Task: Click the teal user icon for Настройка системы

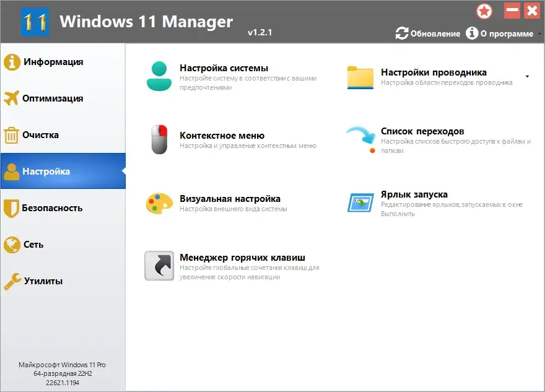Action: [159, 76]
